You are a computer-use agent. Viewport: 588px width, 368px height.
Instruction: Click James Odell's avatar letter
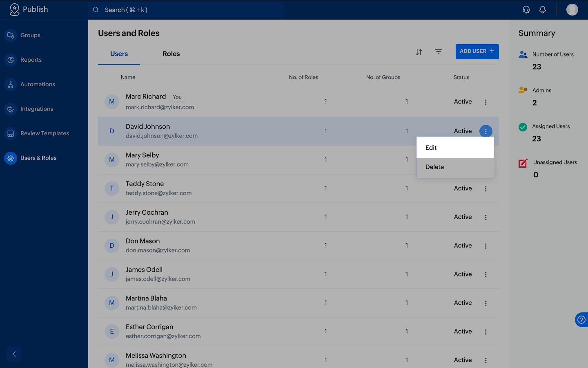(112, 274)
